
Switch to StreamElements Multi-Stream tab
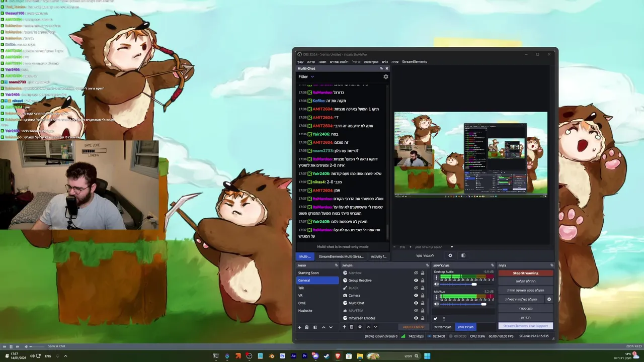(x=341, y=256)
